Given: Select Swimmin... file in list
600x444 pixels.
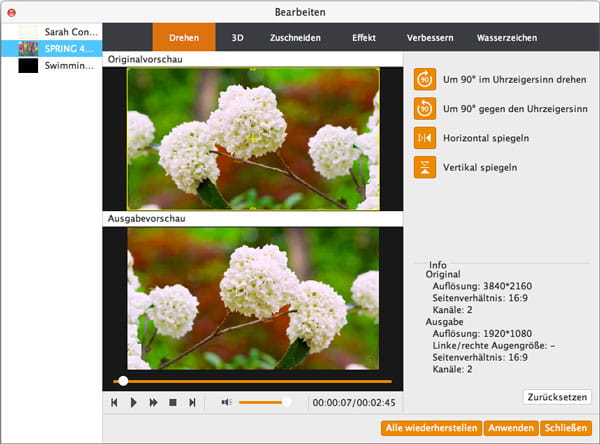Looking at the screenshot, I should coord(52,65).
